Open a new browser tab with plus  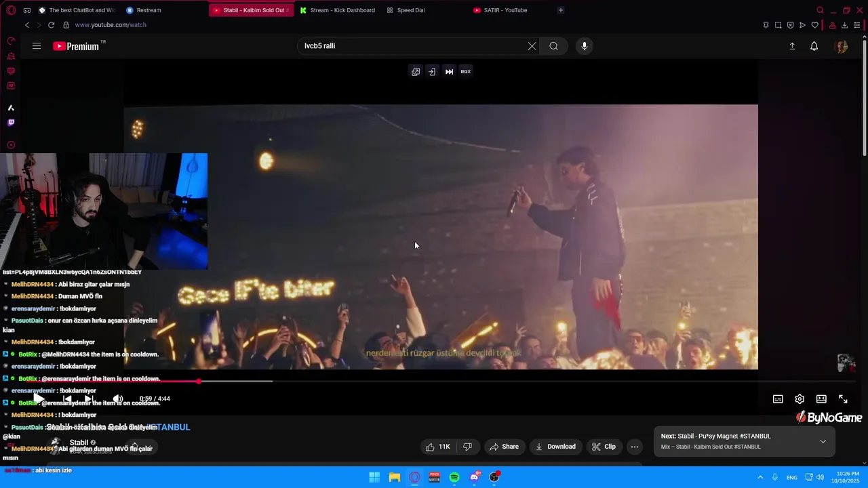560,10
